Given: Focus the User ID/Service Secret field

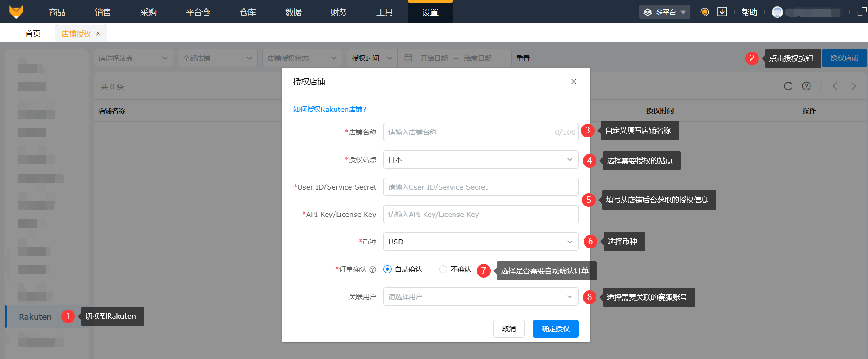Looking at the screenshot, I should [481, 187].
